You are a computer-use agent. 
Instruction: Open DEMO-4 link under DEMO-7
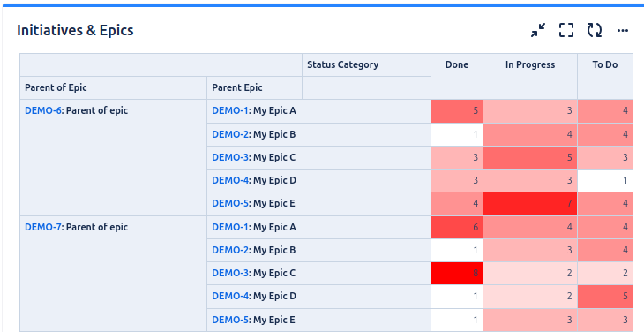tap(230, 296)
